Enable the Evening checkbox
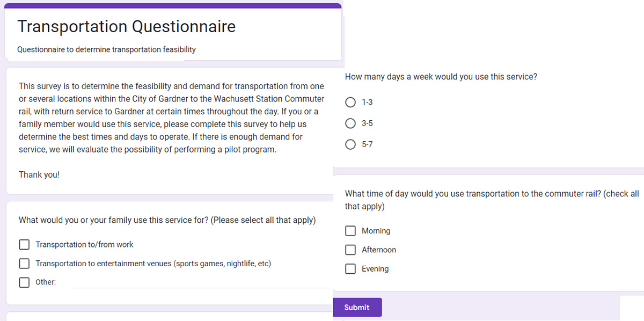 pyautogui.click(x=350, y=269)
